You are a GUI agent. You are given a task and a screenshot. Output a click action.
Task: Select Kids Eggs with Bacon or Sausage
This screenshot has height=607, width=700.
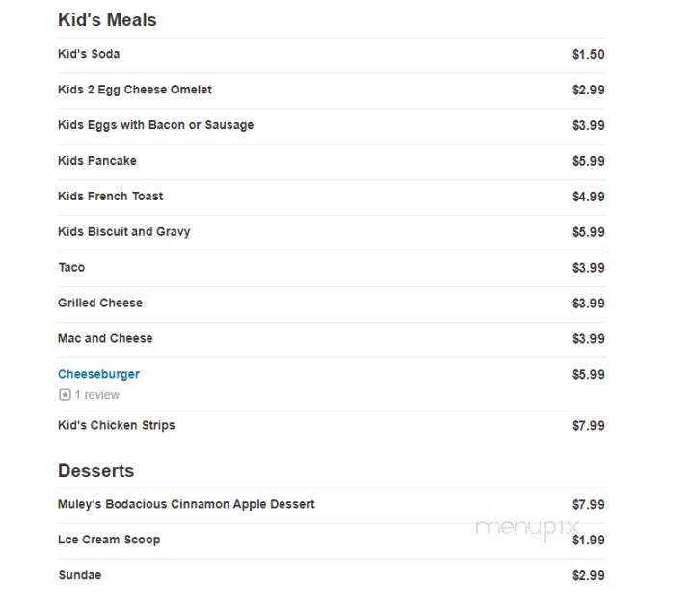156,125
